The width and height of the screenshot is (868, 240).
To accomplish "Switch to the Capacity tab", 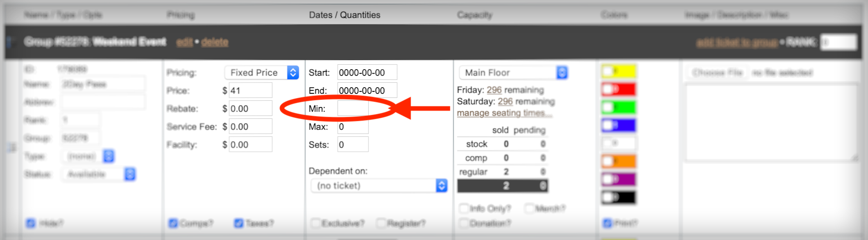I will coord(474,15).
